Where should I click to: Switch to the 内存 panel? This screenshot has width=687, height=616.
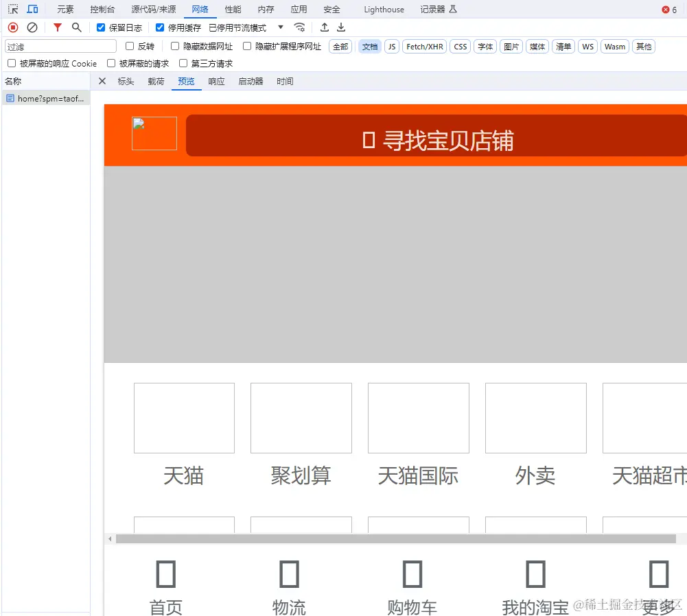pos(266,9)
